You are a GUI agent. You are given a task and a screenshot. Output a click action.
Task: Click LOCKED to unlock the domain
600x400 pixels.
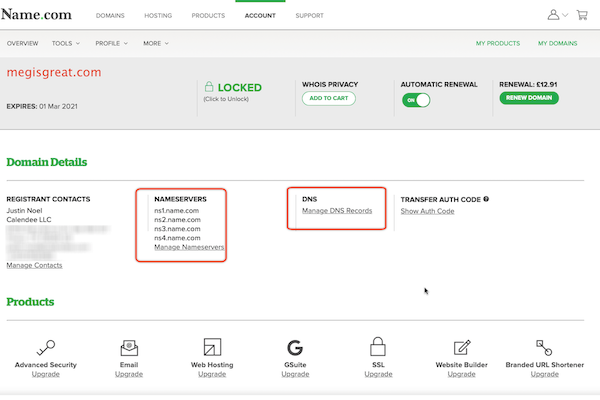[240, 88]
